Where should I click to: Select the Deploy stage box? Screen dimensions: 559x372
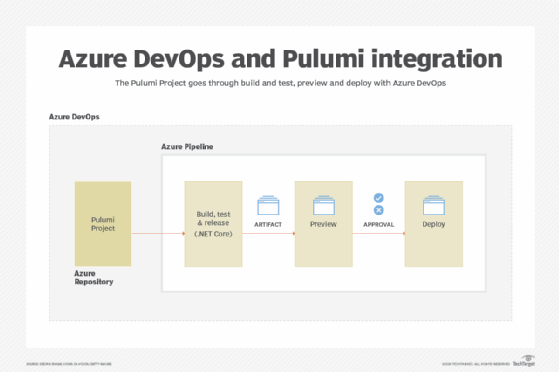(434, 224)
